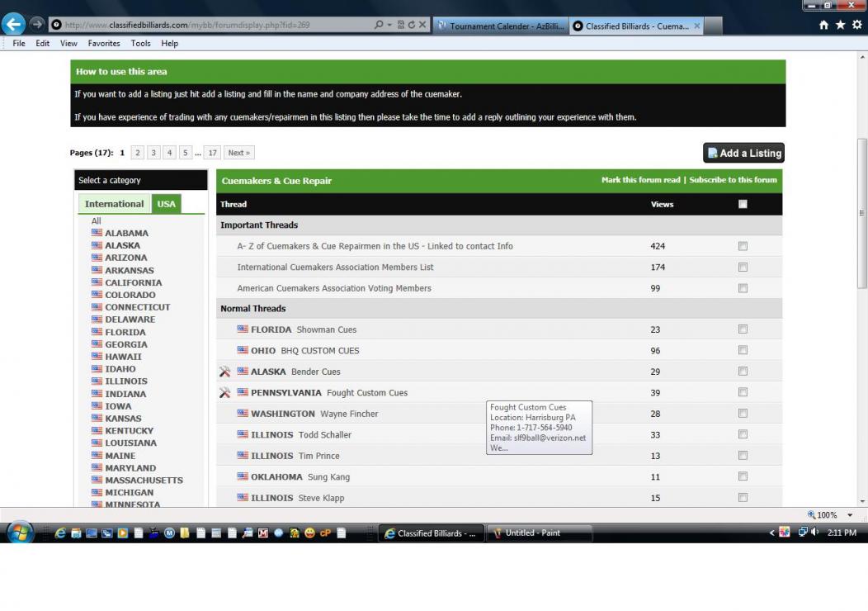Select the USA category tab
868x611 pixels.
pyautogui.click(x=166, y=204)
